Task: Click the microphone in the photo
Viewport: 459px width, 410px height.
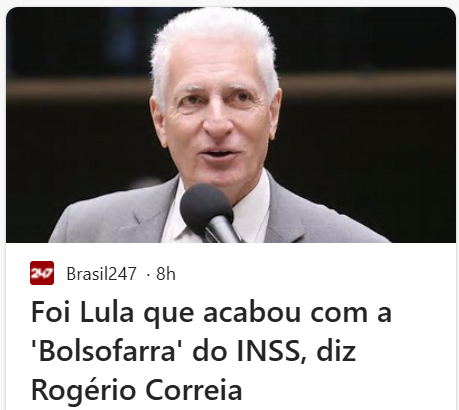Action: [208, 213]
